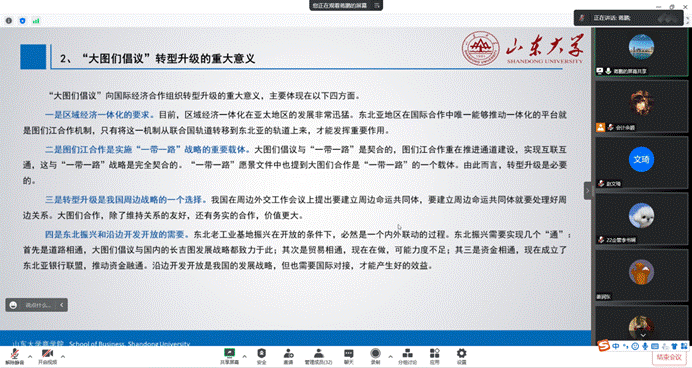Open the 聊天 chat icon

click(349, 357)
